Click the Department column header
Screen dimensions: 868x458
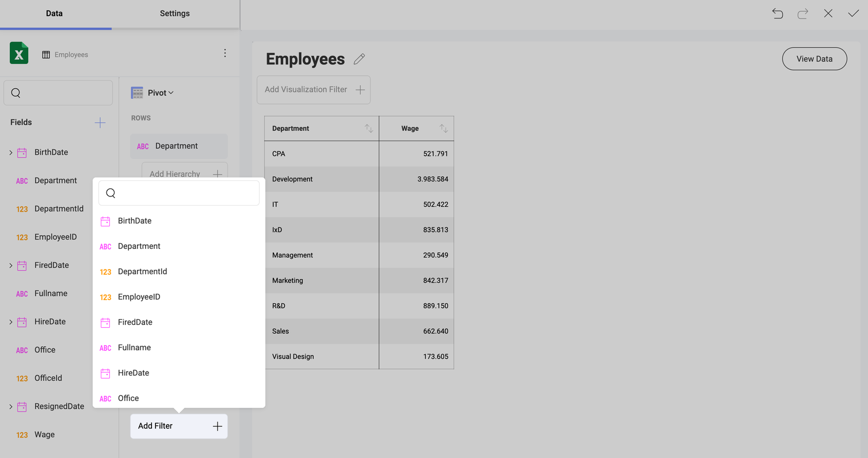click(322, 128)
